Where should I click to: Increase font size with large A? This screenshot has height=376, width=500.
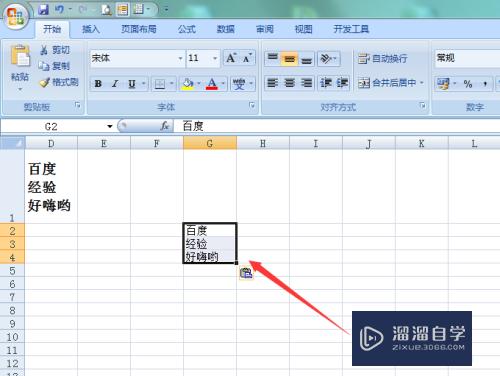[231, 58]
